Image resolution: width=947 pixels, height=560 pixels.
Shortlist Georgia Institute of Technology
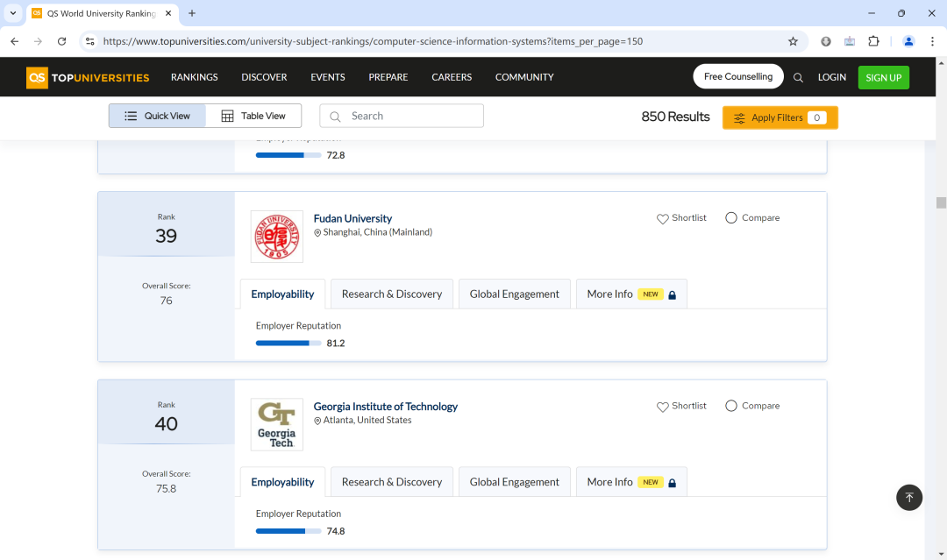pos(663,407)
